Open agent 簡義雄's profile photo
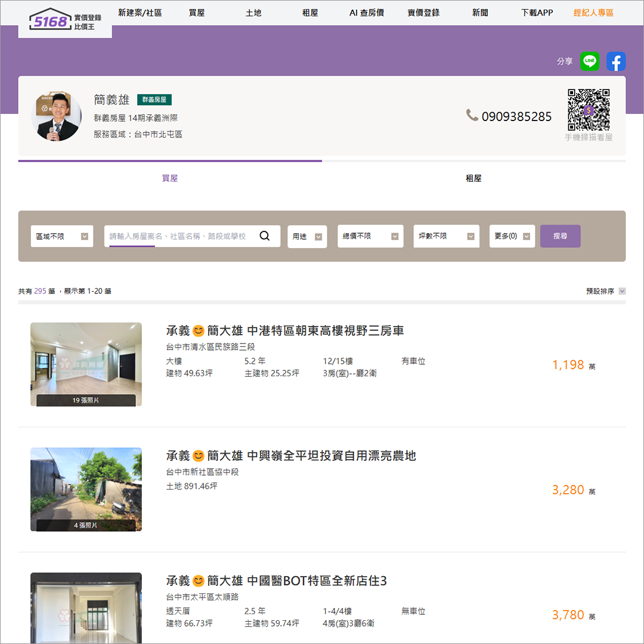The image size is (644, 644). [x=56, y=116]
